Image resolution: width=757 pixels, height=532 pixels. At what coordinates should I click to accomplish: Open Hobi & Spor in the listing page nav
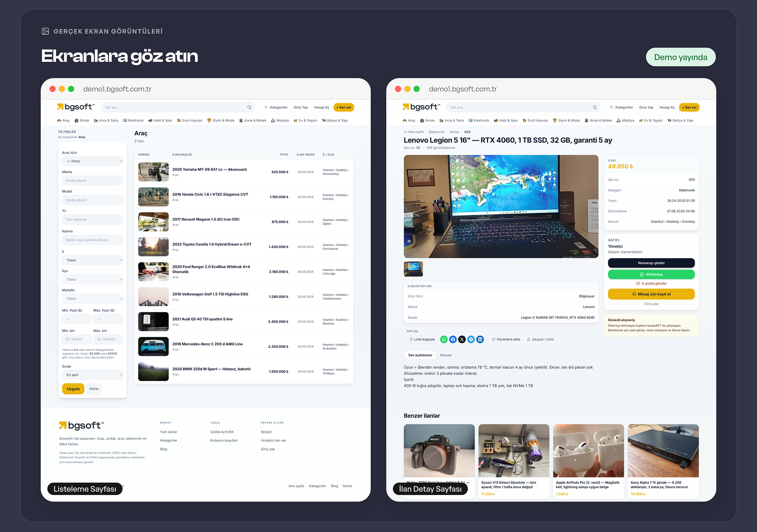[x=160, y=121]
